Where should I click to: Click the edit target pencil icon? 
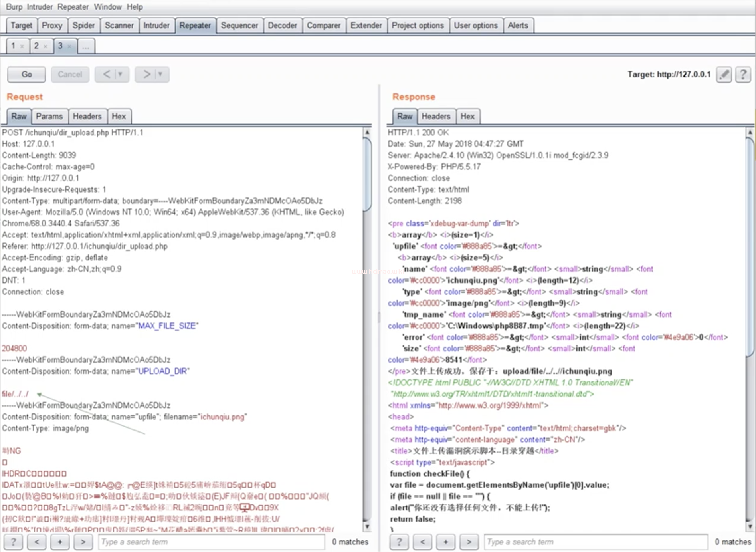[724, 75]
